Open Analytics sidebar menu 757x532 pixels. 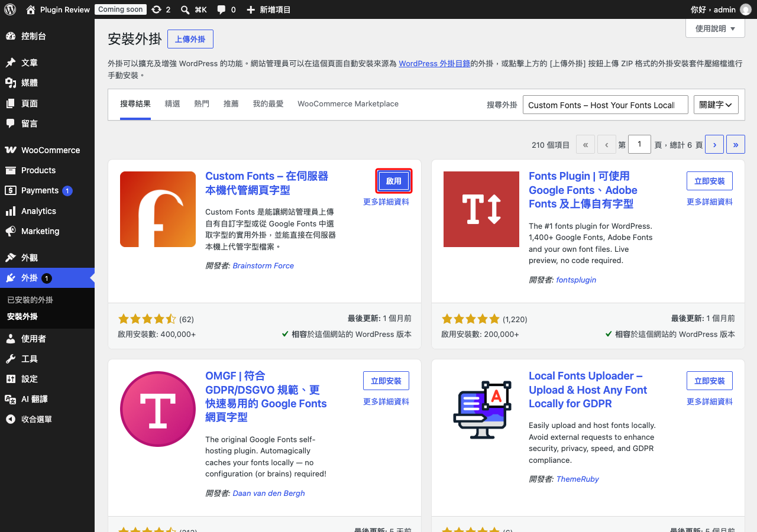click(47, 211)
